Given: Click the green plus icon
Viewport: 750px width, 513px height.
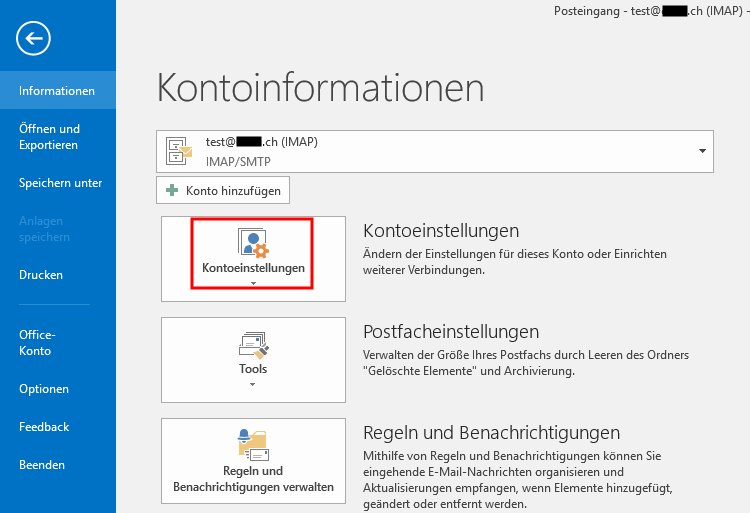Looking at the screenshot, I should coord(172,190).
